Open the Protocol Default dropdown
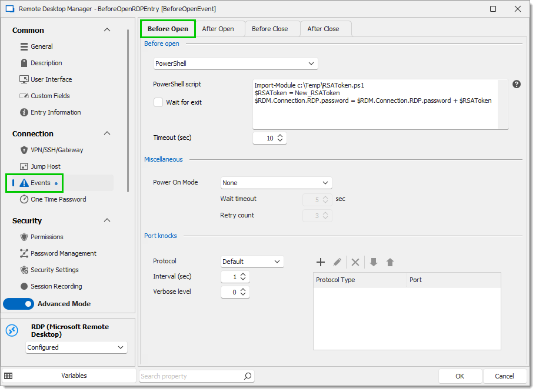Screen dimensions: 536x392 tap(252, 262)
